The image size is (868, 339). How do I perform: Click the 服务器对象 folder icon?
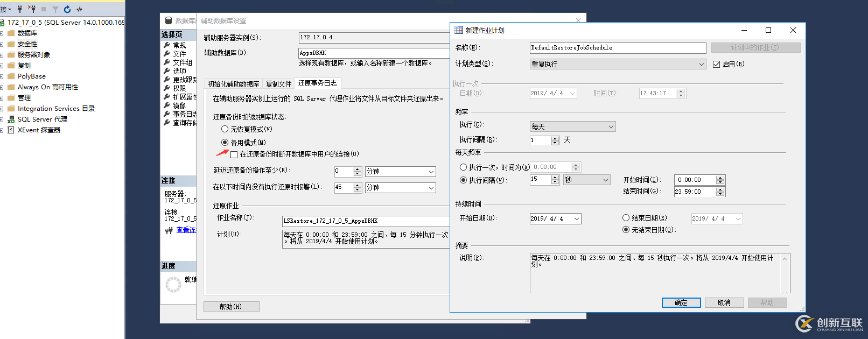tap(11, 55)
